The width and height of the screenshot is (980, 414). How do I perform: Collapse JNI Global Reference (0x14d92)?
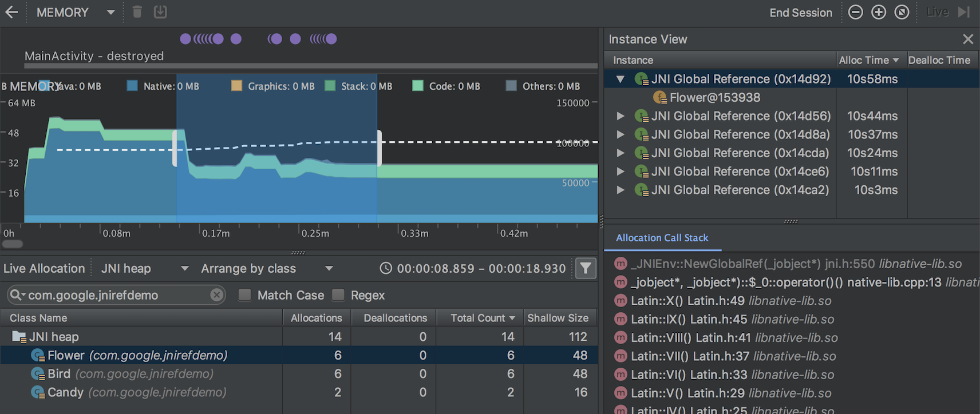click(620, 79)
